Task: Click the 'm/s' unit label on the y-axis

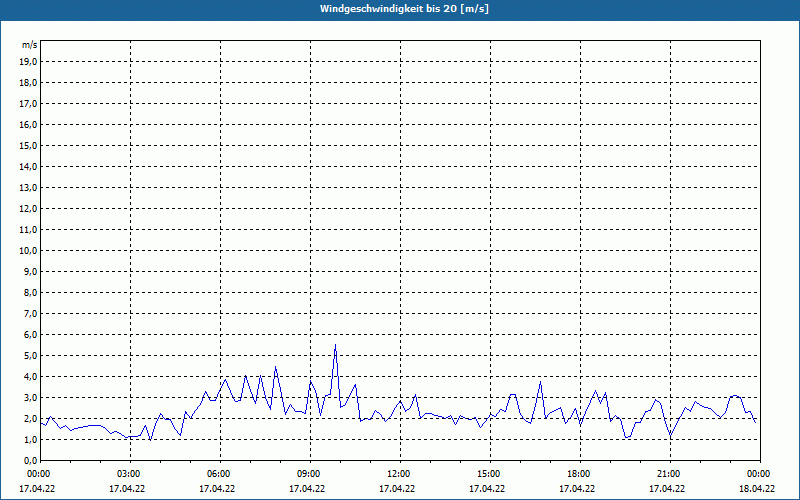Action: click(30, 45)
